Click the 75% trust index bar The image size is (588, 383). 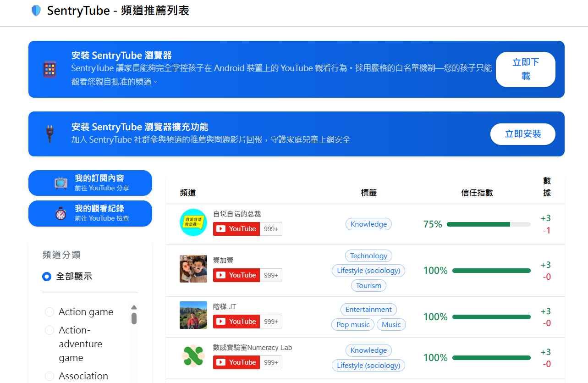point(489,224)
